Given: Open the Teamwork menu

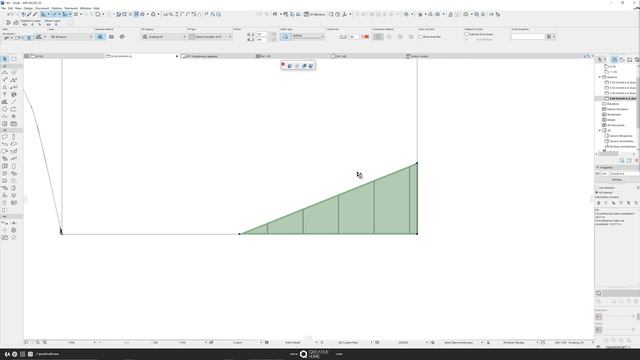Looking at the screenshot, I should (71, 8).
